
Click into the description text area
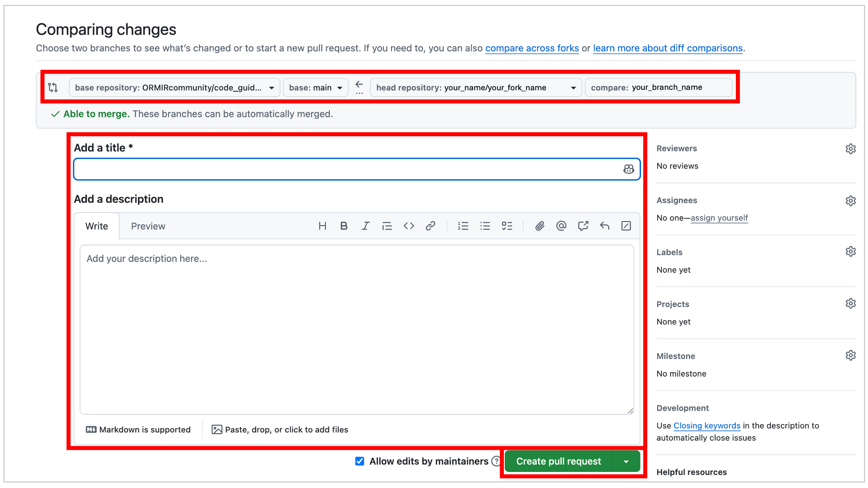(x=357, y=329)
